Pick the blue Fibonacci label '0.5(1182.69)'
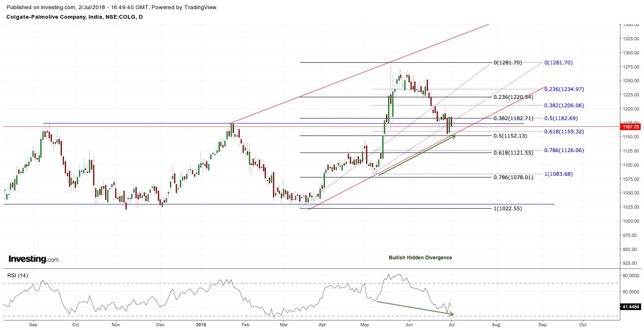Viewport: 644px width, 330px height. tap(561, 118)
